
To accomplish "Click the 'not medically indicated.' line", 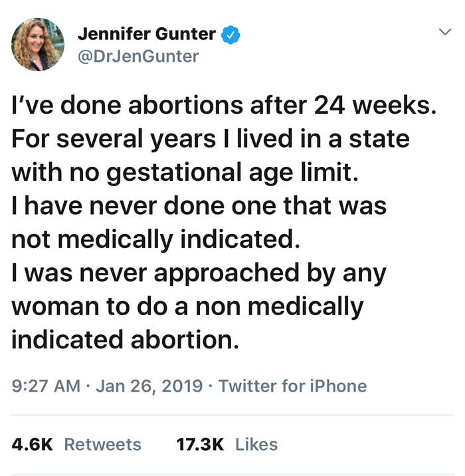I will tap(155, 239).
